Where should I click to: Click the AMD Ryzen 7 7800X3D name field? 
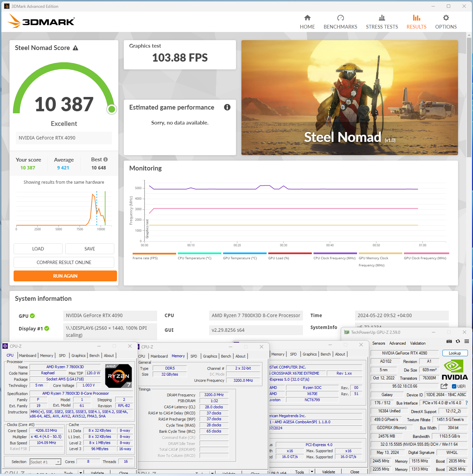[x=65, y=367]
